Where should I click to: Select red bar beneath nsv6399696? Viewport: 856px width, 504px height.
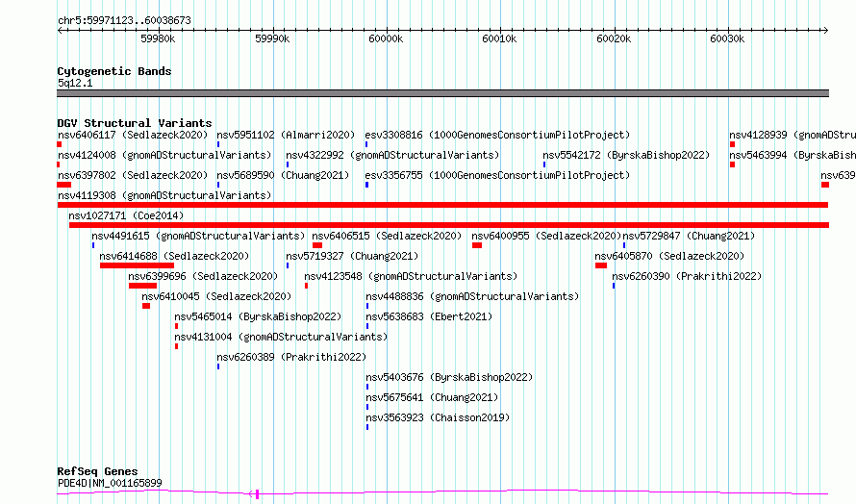pos(143,286)
